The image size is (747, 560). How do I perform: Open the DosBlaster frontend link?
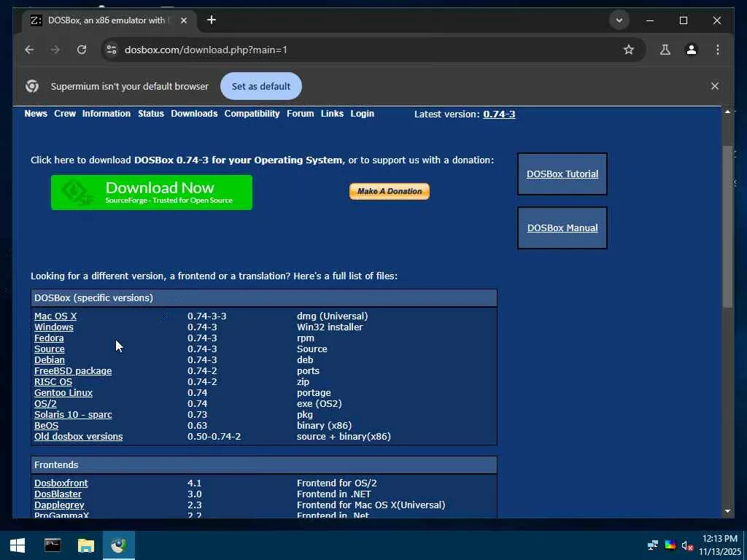point(58,494)
